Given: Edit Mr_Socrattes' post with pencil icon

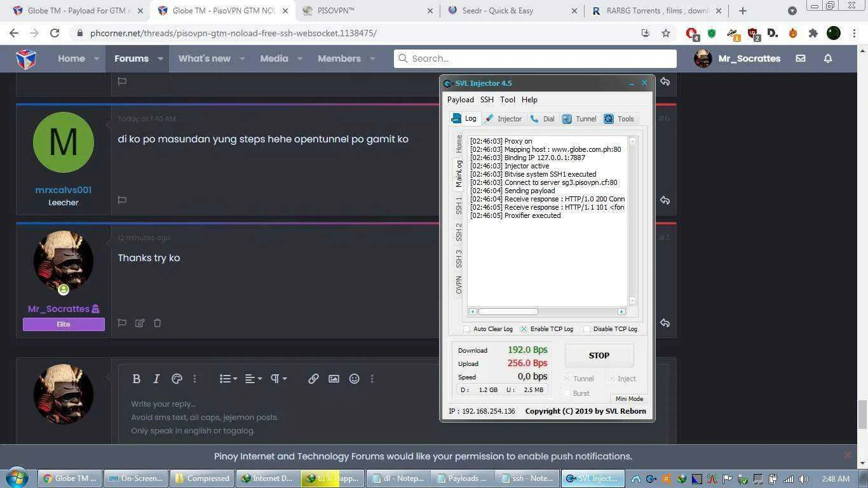Looking at the screenshot, I should [140, 323].
